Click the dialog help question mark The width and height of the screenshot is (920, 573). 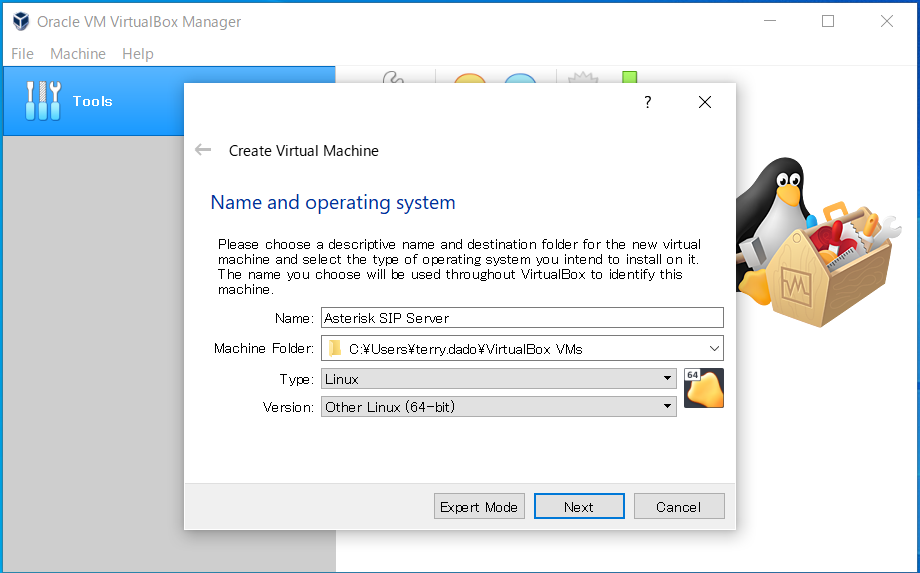click(x=648, y=102)
